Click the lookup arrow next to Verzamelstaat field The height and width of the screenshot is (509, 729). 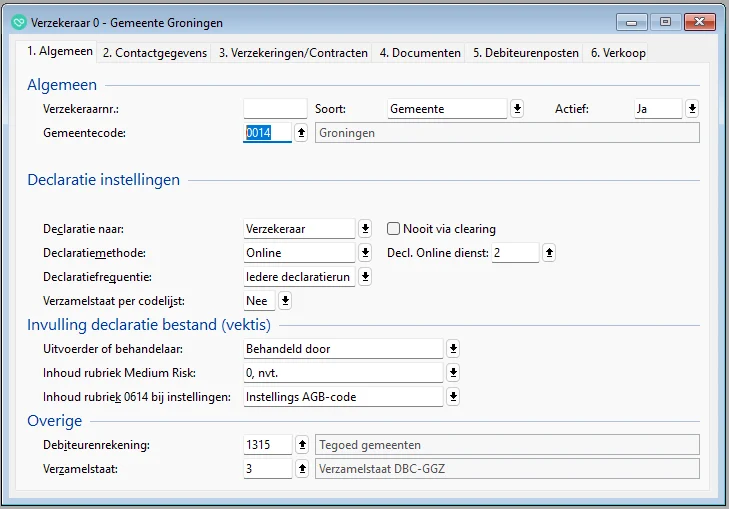pos(301,468)
